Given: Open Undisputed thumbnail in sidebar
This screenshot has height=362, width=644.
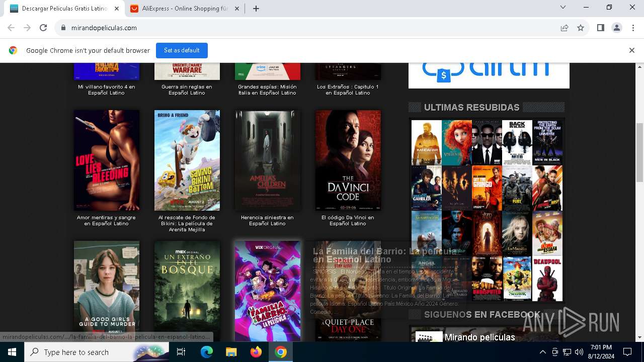Looking at the screenshot, I should (x=487, y=278).
